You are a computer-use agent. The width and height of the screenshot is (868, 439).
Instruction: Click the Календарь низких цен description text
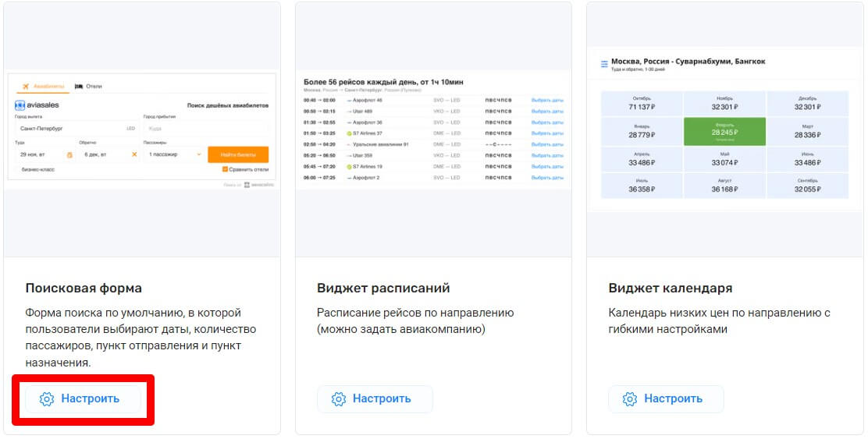(719, 320)
